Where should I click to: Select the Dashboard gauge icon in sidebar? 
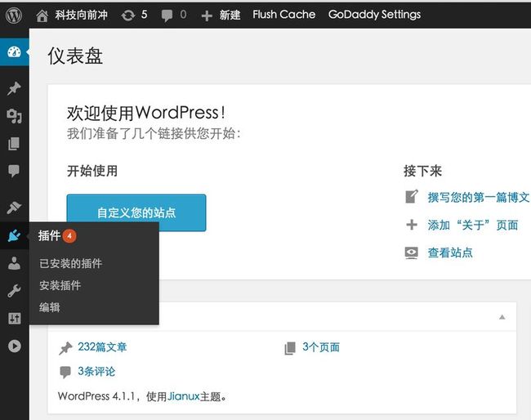tap(14, 51)
